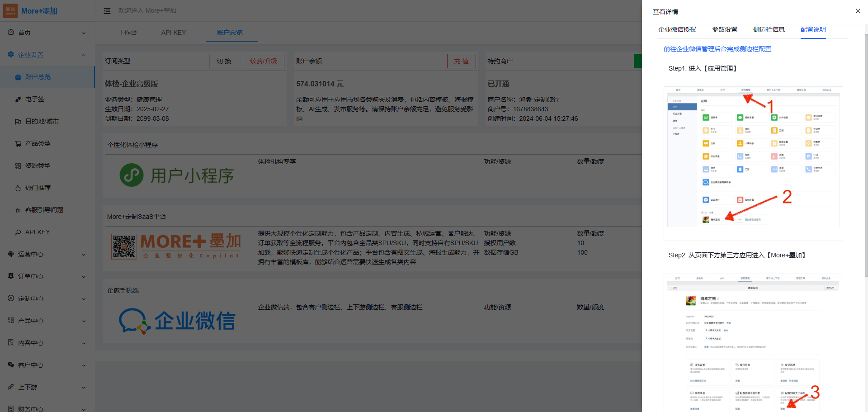Expand the 运营中心 sidebar menu
The width and height of the screenshot is (868, 412).
84,255
